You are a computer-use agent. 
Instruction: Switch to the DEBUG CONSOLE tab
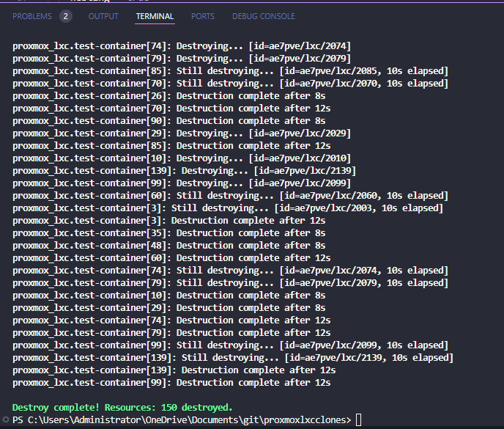coord(263,16)
